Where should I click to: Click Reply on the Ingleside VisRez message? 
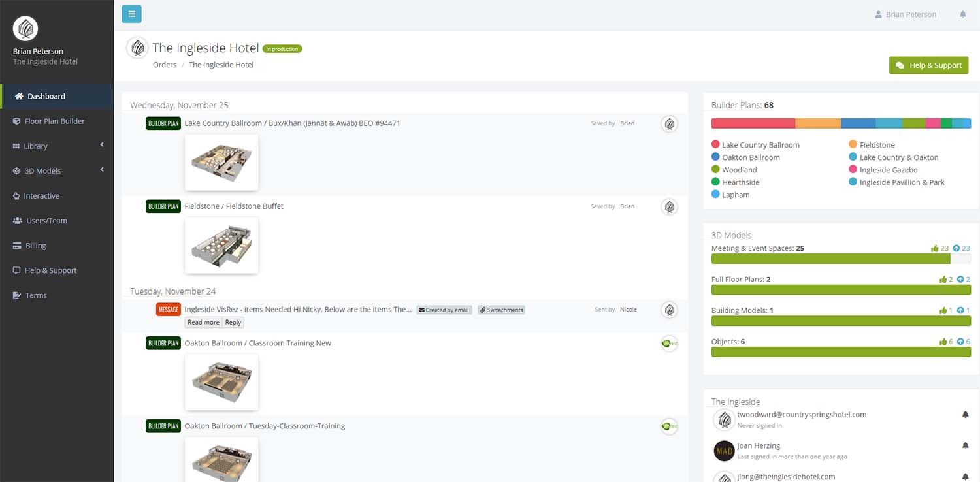[x=233, y=322]
